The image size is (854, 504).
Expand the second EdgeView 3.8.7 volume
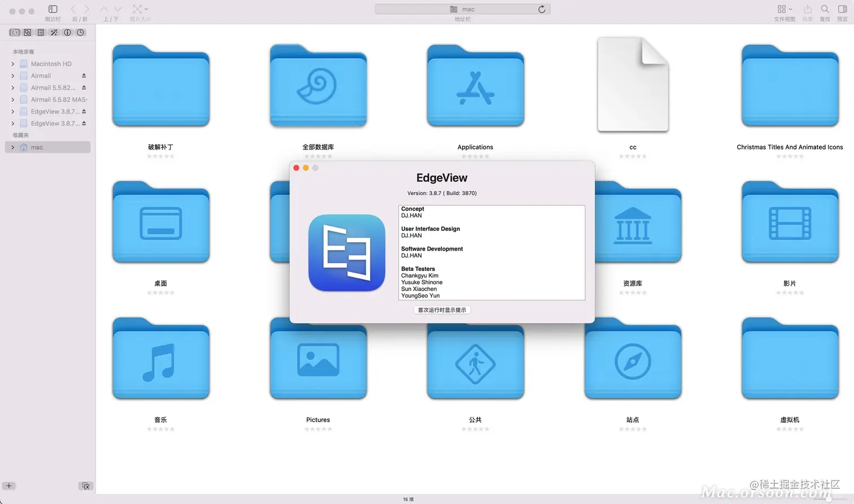[13, 123]
